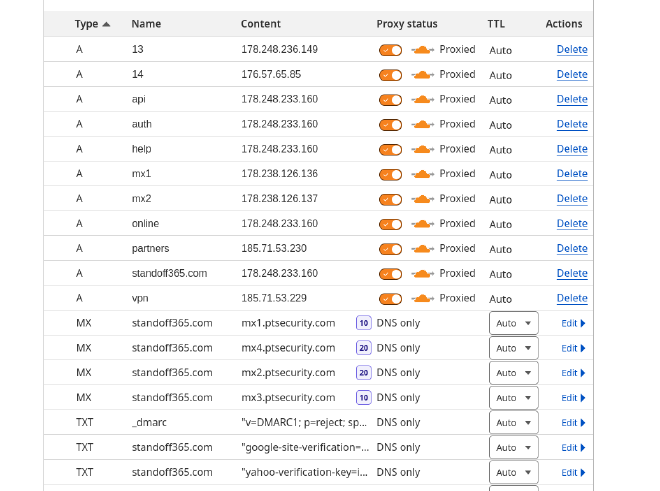660x491 pixels.
Task: Toggle proxy switch for record 13
Action: (390, 50)
